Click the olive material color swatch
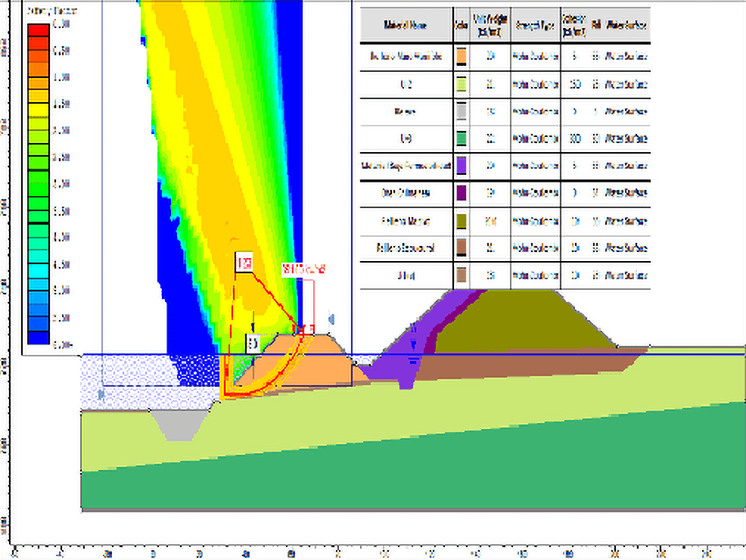 pyautogui.click(x=462, y=220)
